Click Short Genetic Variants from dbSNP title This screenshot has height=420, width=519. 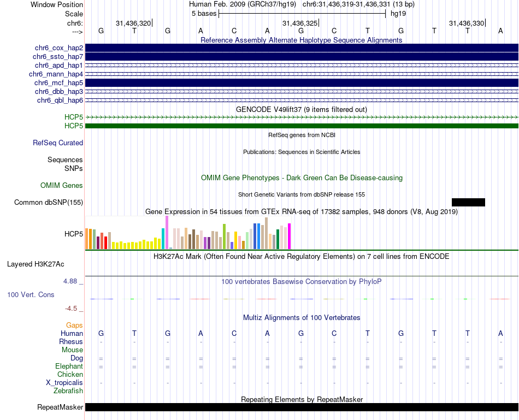(302, 194)
